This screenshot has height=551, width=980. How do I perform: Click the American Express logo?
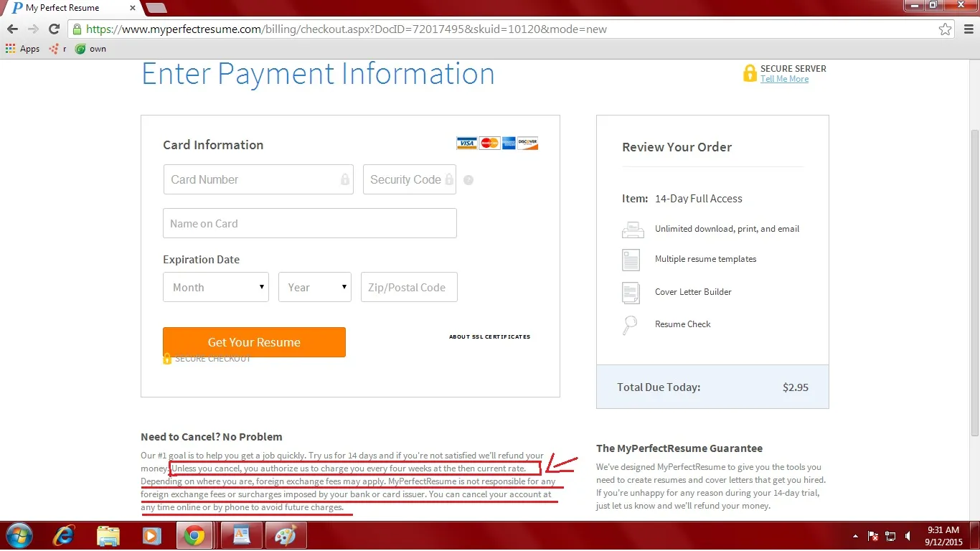509,143
